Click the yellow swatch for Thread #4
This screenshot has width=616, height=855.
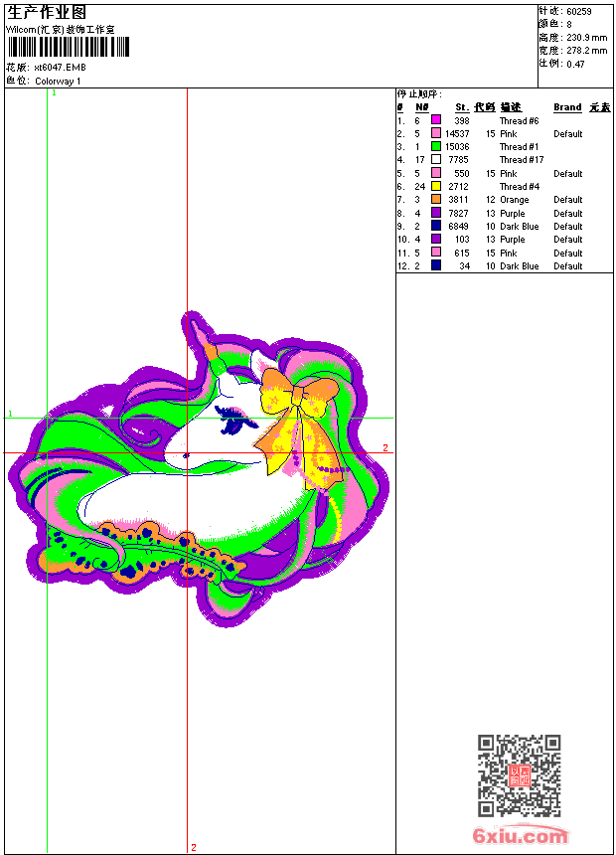(x=436, y=186)
